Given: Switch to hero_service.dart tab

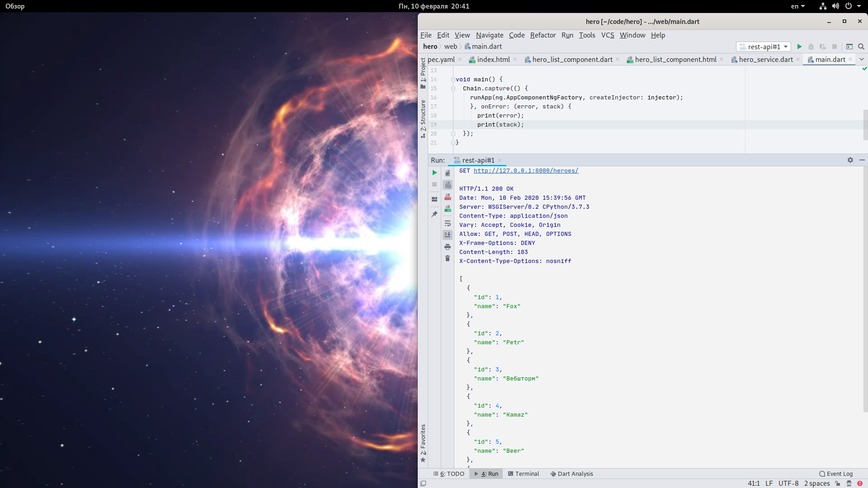Looking at the screenshot, I should coord(765,59).
